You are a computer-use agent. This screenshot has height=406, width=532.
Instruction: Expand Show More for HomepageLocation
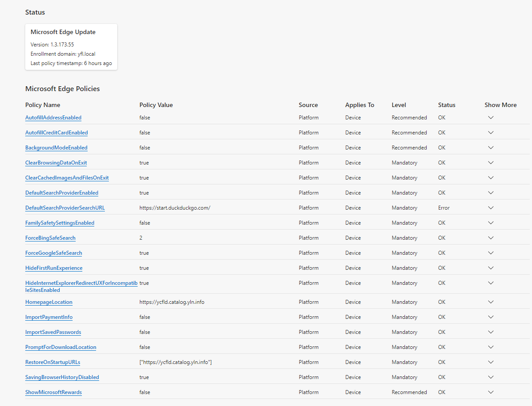(x=490, y=302)
